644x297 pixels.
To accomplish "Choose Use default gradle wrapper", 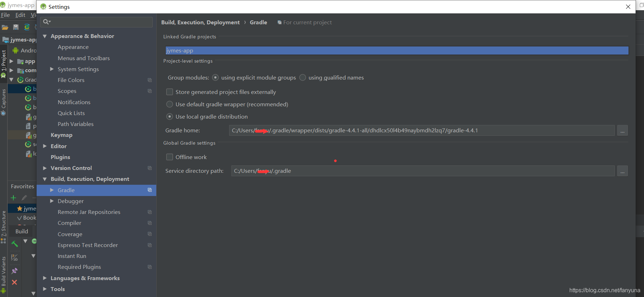I will point(170,104).
